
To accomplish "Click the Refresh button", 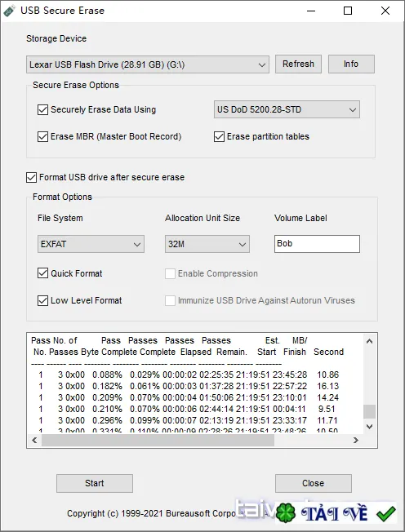I will 298,64.
